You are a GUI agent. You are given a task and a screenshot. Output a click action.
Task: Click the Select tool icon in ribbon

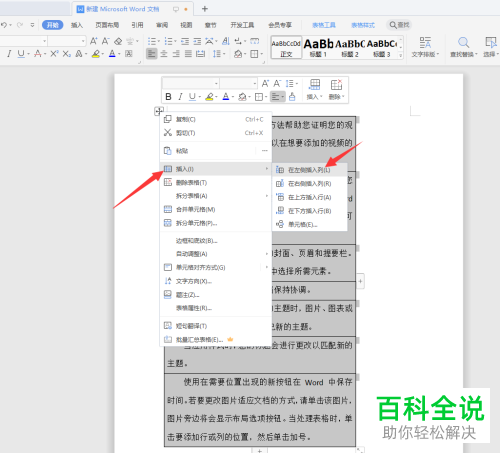point(491,42)
